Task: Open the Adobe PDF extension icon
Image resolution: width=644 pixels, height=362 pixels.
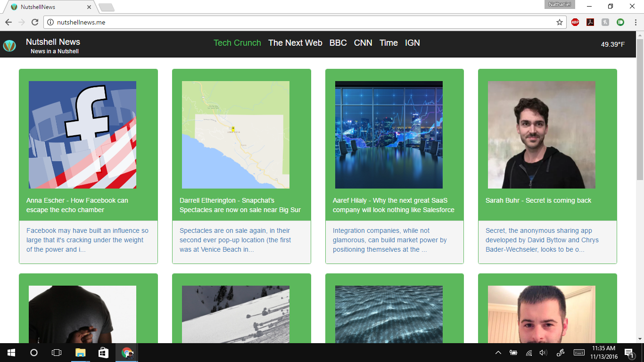Action: coord(590,22)
